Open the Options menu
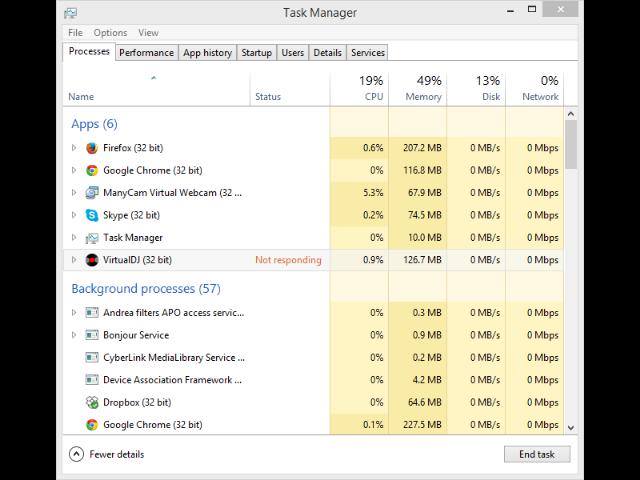This screenshot has width=640, height=480. (110, 33)
